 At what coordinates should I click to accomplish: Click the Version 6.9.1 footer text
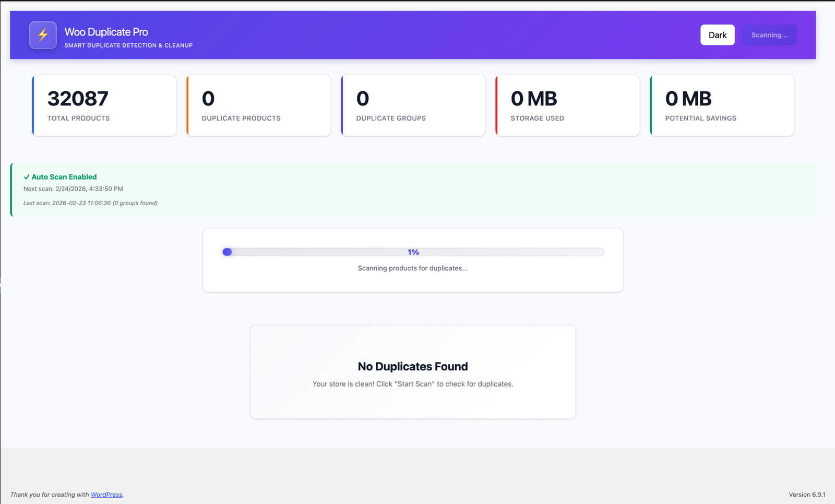tap(806, 495)
